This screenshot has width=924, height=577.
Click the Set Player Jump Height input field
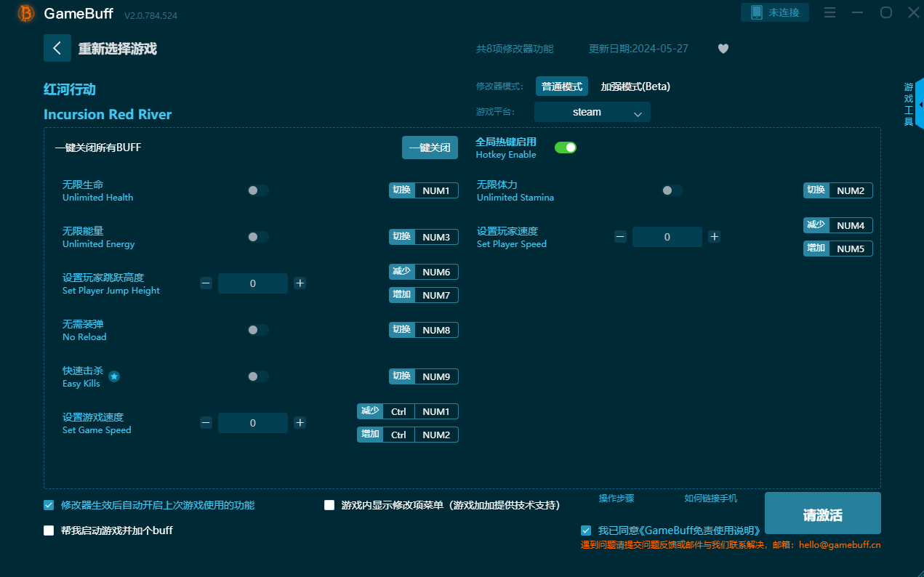253,283
